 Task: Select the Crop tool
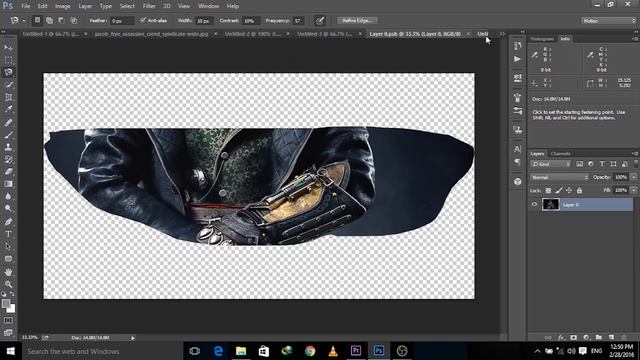coord(8,97)
